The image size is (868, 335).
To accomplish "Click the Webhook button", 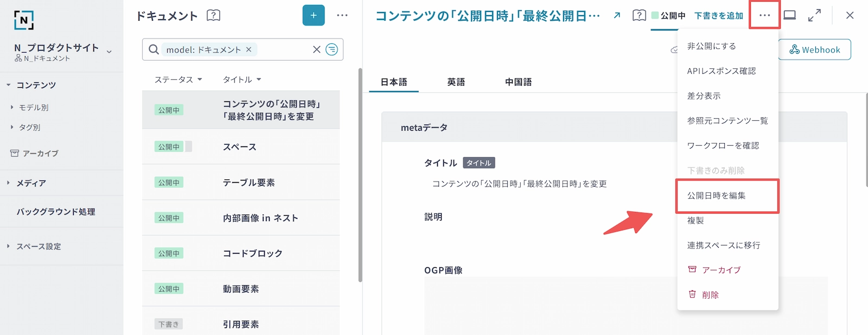I will pos(814,49).
